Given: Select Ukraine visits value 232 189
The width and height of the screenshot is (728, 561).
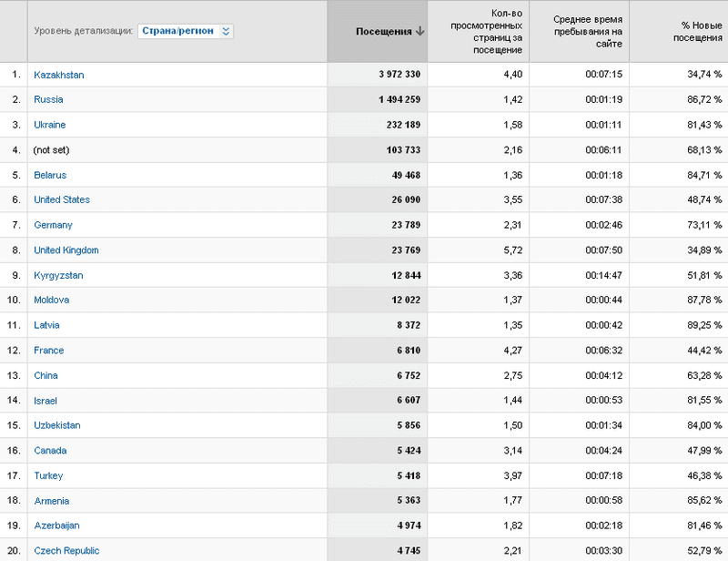Looking at the screenshot, I should coord(403,125).
